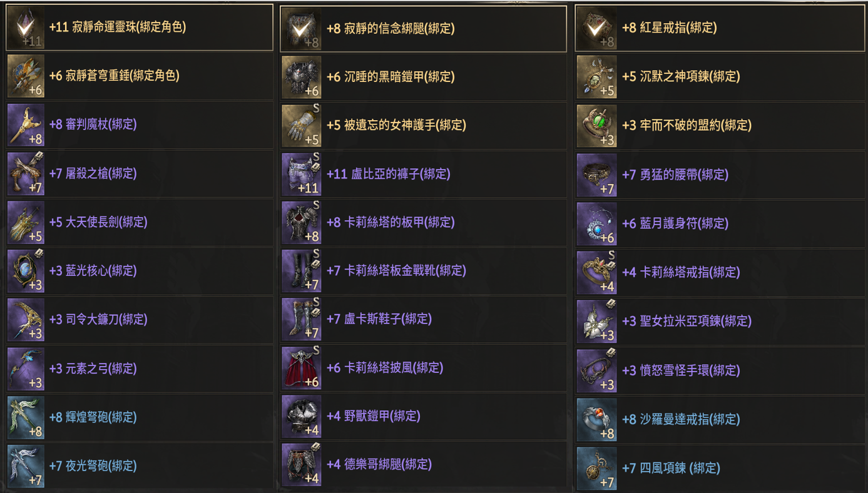Click the +3 牢而不破的盟約 green gem icon
This screenshot has height=493, width=868.
click(x=596, y=126)
